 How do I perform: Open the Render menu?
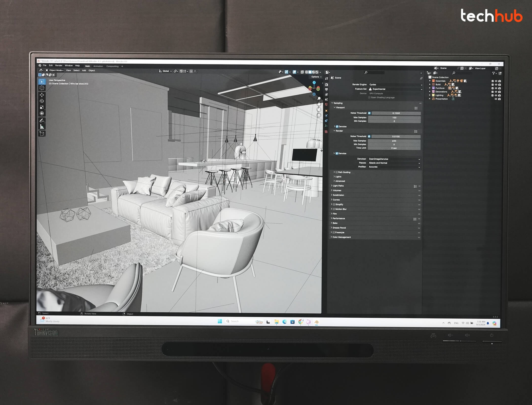[x=59, y=65]
